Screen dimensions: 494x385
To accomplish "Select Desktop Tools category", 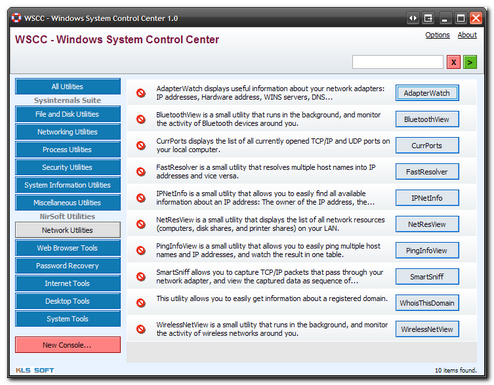I will coord(68,301).
